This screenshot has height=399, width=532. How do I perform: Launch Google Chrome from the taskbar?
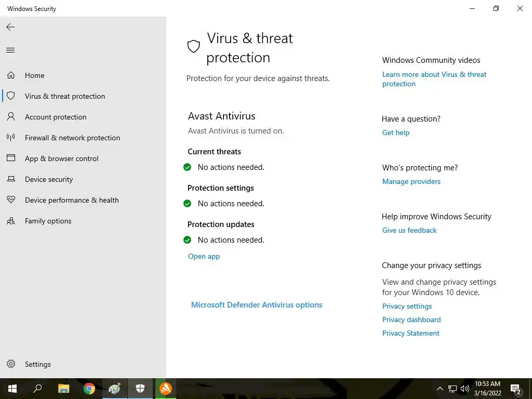[x=89, y=389]
